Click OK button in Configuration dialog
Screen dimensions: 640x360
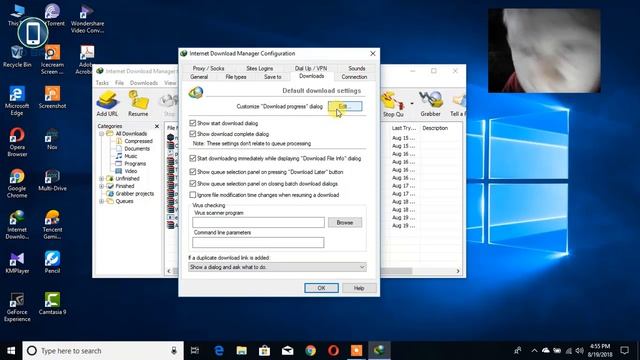point(321,288)
